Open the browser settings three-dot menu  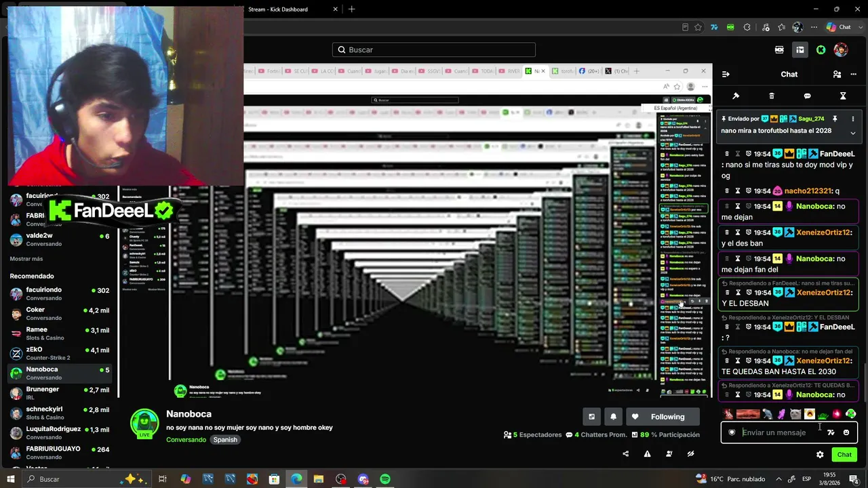pyautogui.click(x=813, y=27)
